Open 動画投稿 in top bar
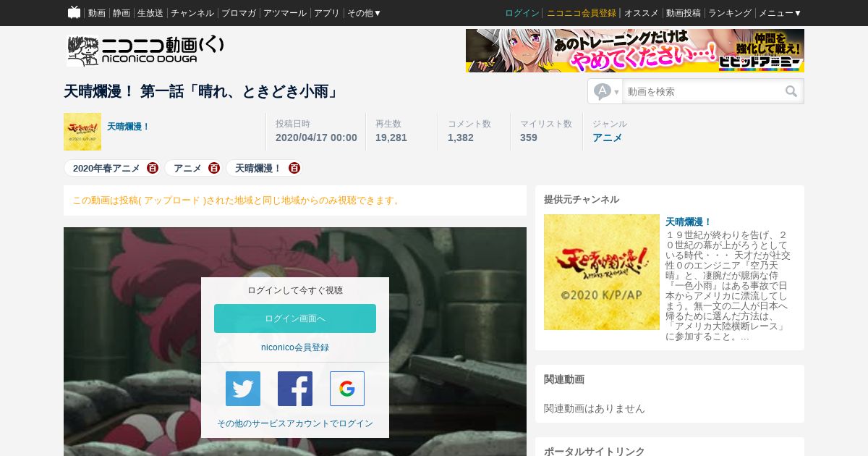Viewport: 868px width, 456px height. [684, 13]
